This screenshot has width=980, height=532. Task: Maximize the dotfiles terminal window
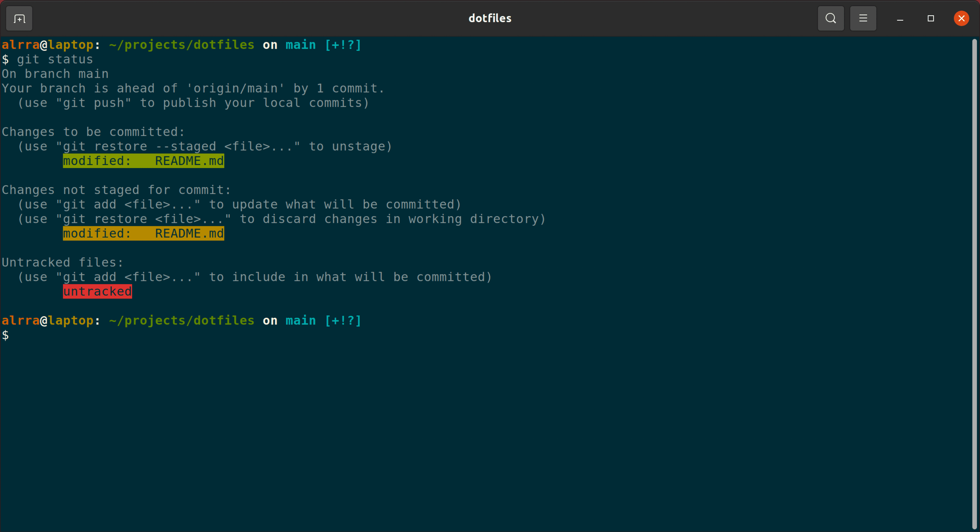(931, 18)
